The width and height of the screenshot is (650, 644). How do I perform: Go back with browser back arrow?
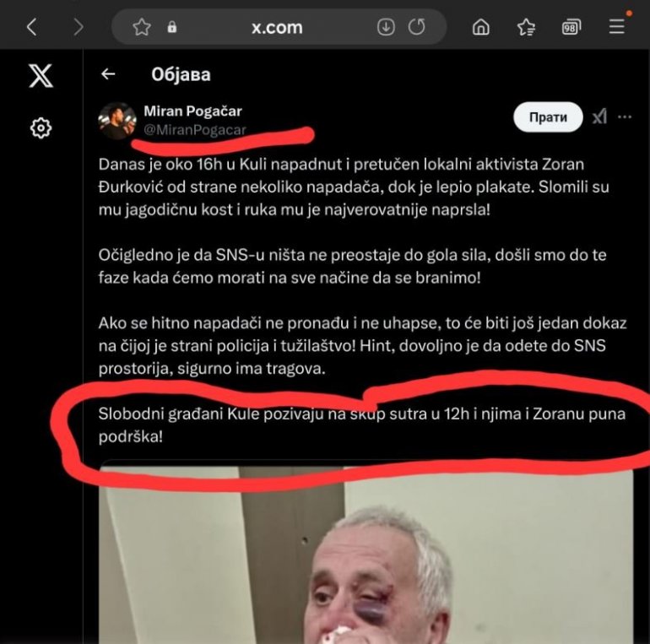[31, 27]
